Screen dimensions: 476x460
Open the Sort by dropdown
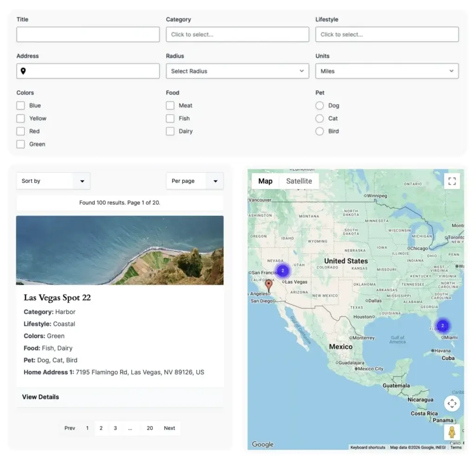53,181
